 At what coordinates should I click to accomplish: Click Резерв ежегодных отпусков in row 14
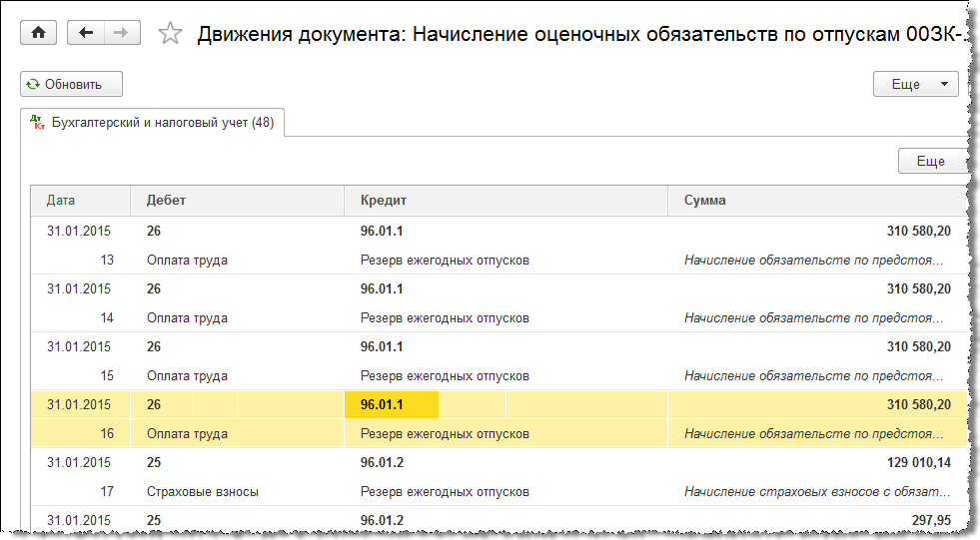445,318
